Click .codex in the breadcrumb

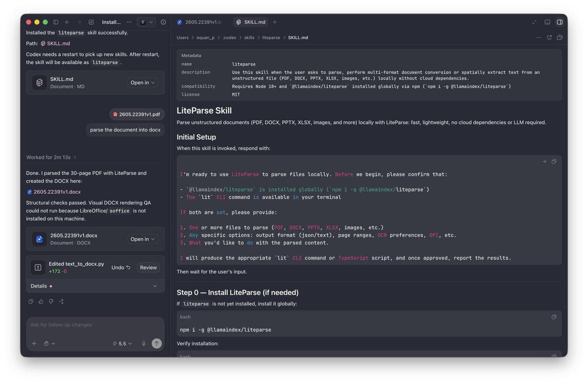click(x=229, y=38)
